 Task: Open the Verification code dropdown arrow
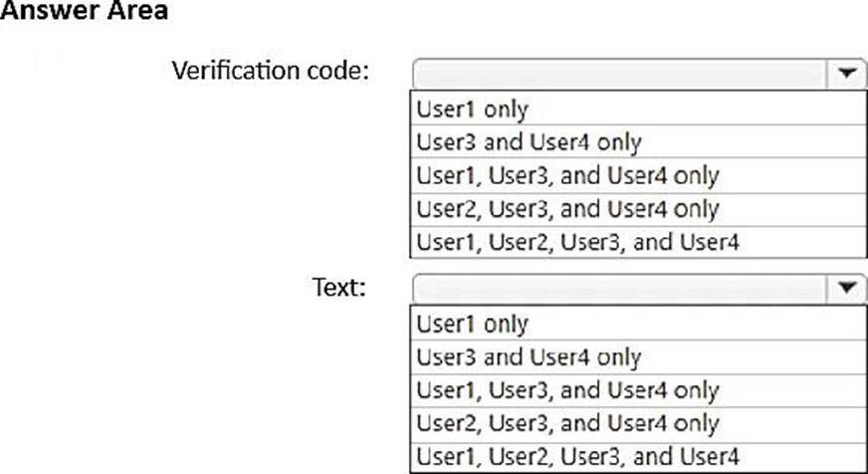(x=846, y=73)
